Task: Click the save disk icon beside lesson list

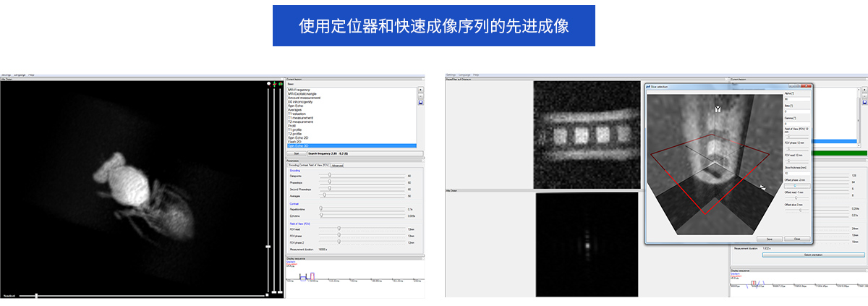Action: (421, 103)
